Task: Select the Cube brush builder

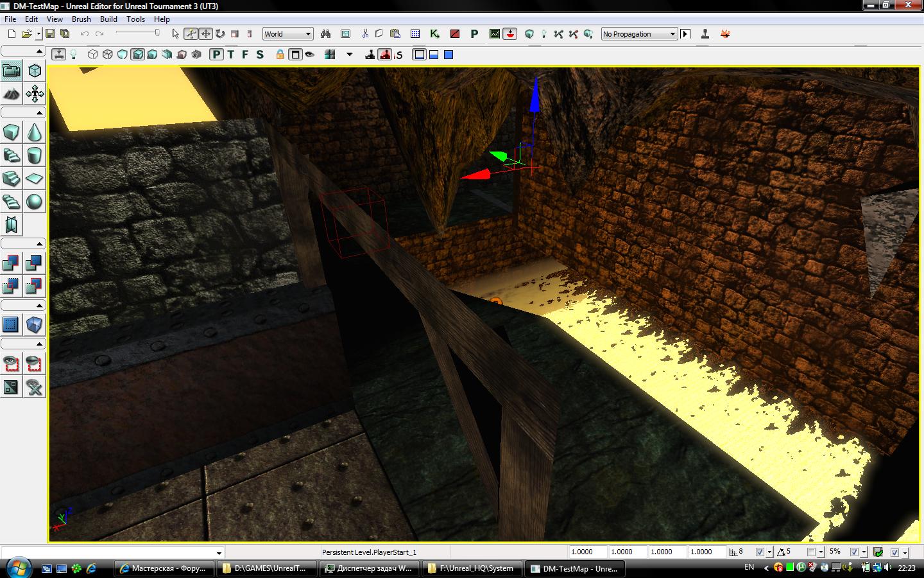Action: click(x=11, y=132)
